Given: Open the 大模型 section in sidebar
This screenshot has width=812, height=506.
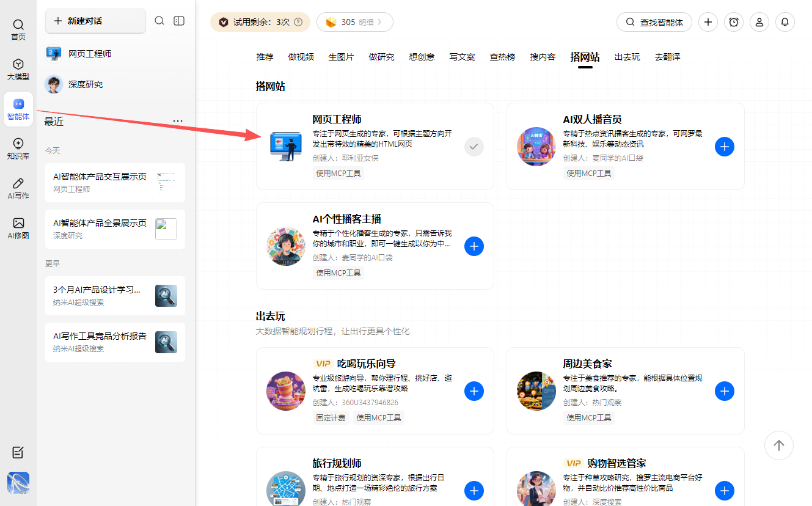Looking at the screenshot, I should (x=18, y=70).
